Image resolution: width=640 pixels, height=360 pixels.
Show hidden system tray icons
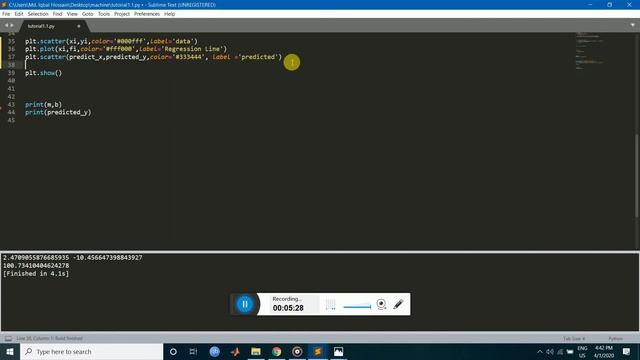[540, 351]
